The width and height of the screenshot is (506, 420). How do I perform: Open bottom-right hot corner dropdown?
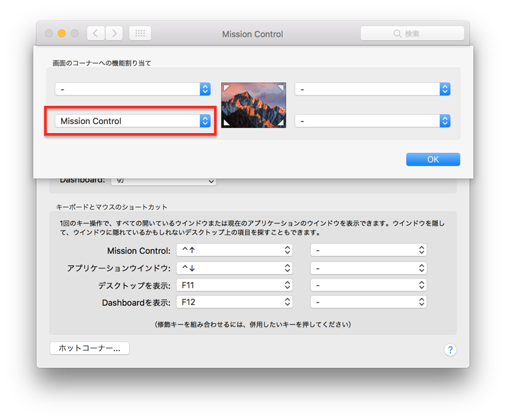click(x=372, y=121)
